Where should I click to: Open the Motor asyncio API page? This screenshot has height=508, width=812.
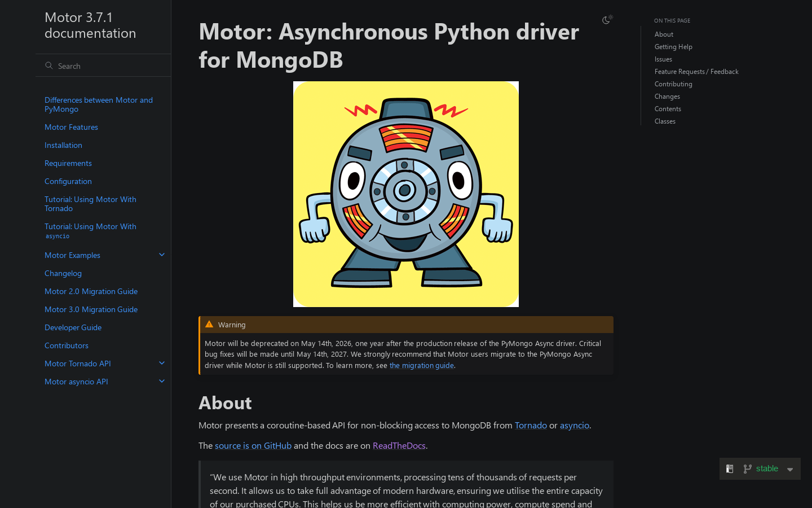click(x=76, y=382)
